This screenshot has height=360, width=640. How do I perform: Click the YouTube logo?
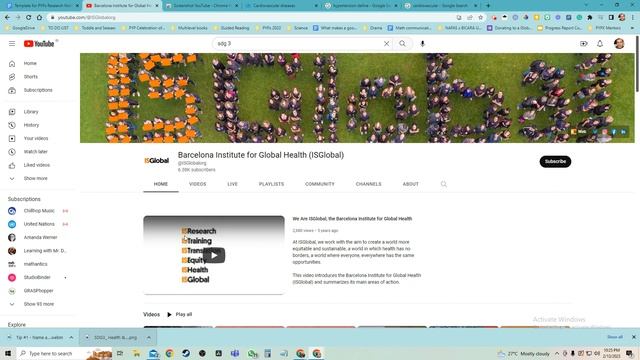39,44
